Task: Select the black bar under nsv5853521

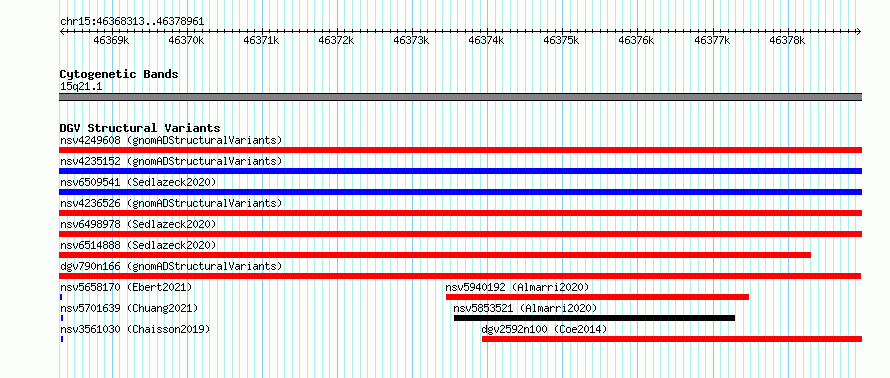Action: (x=594, y=318)
